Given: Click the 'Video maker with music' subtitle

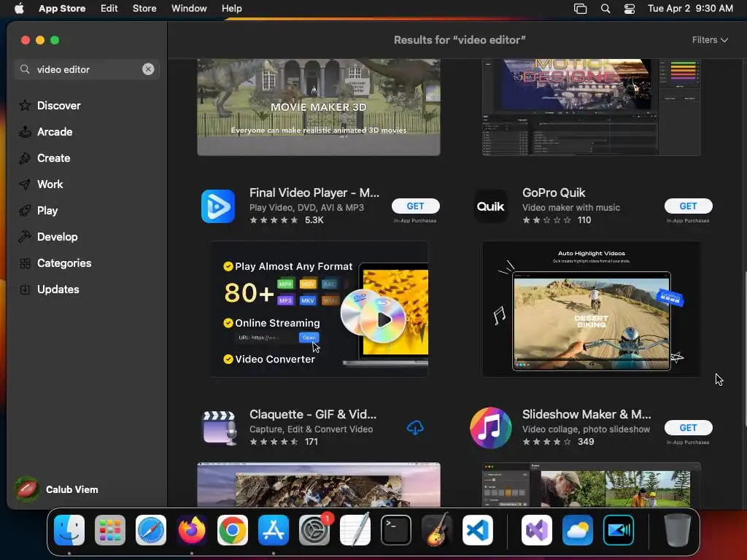Looking at the screenshot, I should [x=570, y=208].
